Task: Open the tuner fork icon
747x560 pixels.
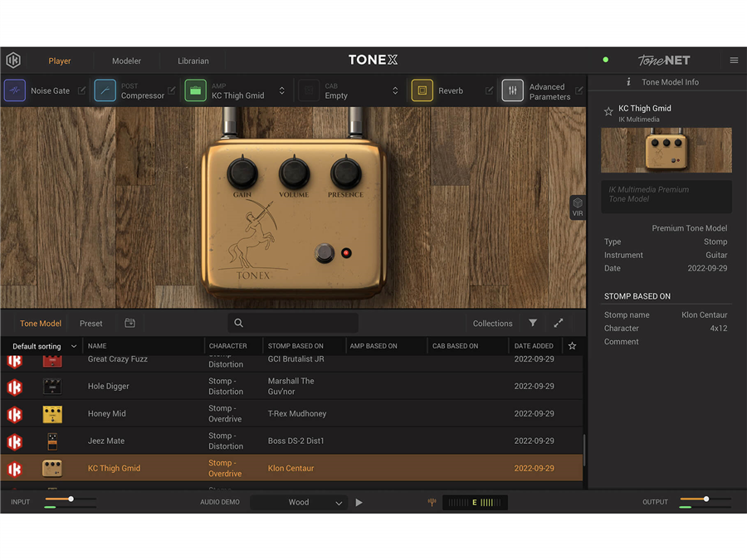Action: click(x=432, y=502)
